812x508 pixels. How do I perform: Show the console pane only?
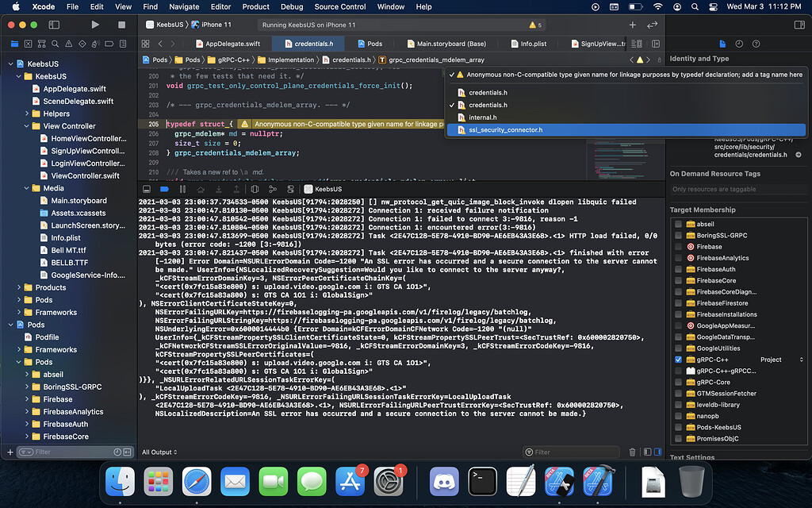click(657, 452)
